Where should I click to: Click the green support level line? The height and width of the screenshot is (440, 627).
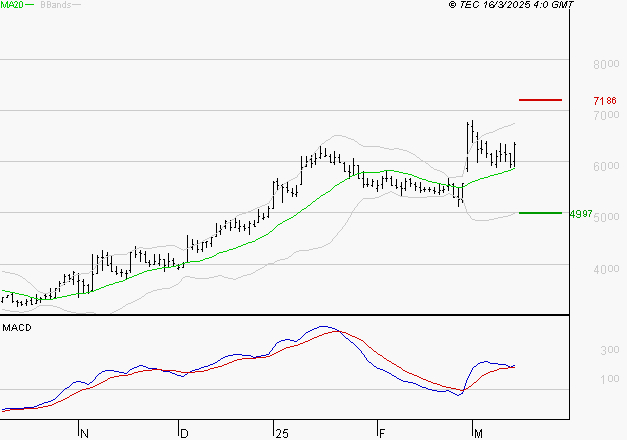540,213
